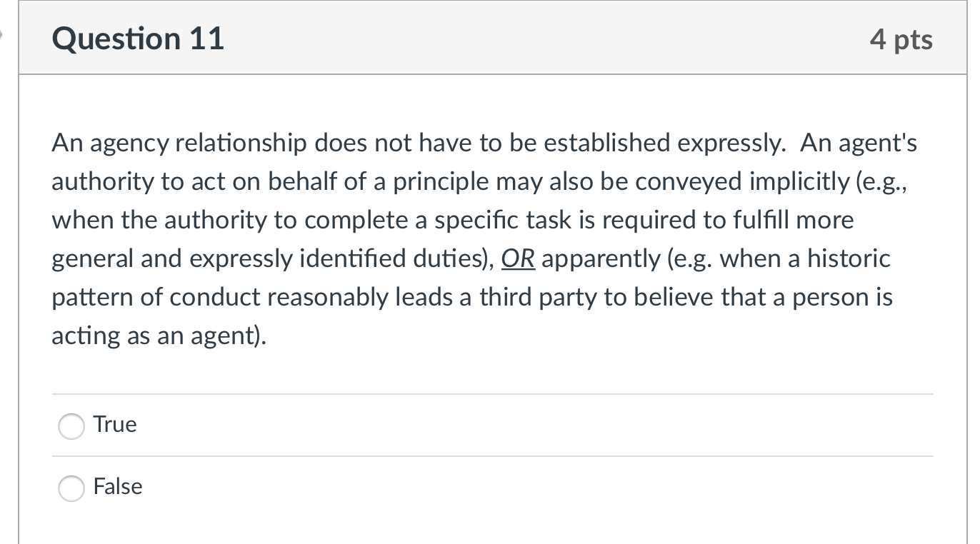Click the True answer label
Viewport: 980px width, 544px height.
coord(114,424)
